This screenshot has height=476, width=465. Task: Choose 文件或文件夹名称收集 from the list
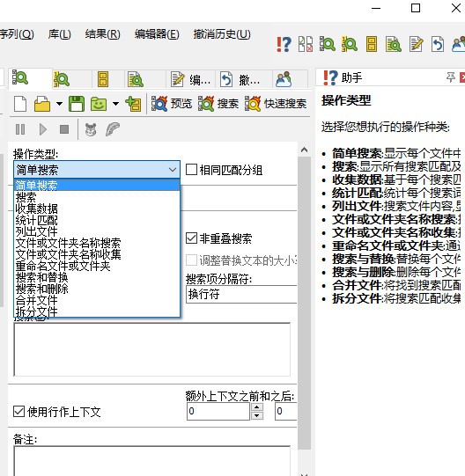pyautogui.click(x=97, y=254)
